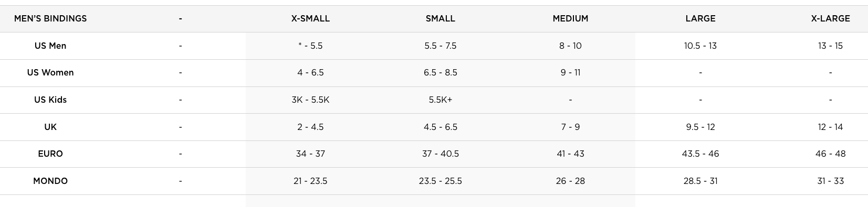Select the US Men row label
868x207 pixels.
click(50, 46)
